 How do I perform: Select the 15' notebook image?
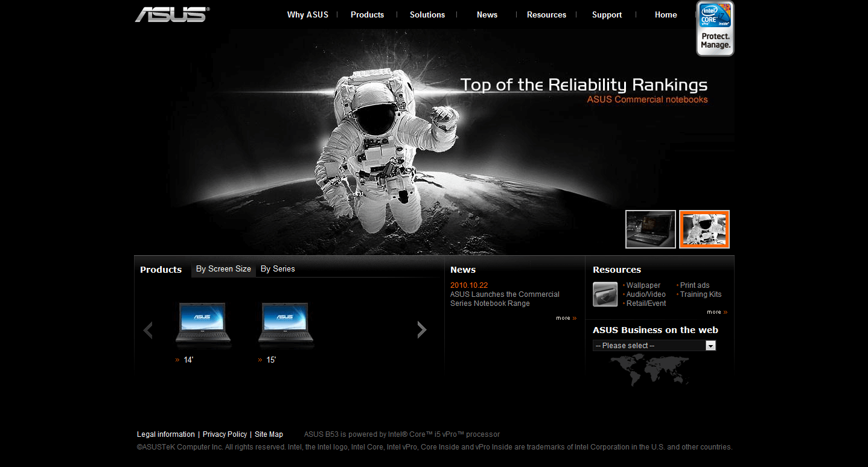click(286, 325)
